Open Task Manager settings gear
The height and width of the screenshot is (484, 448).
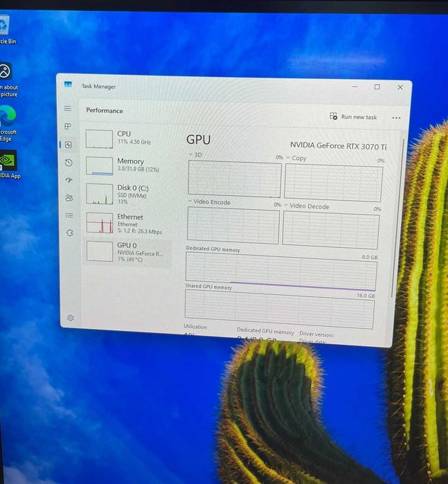pos(71,318)
